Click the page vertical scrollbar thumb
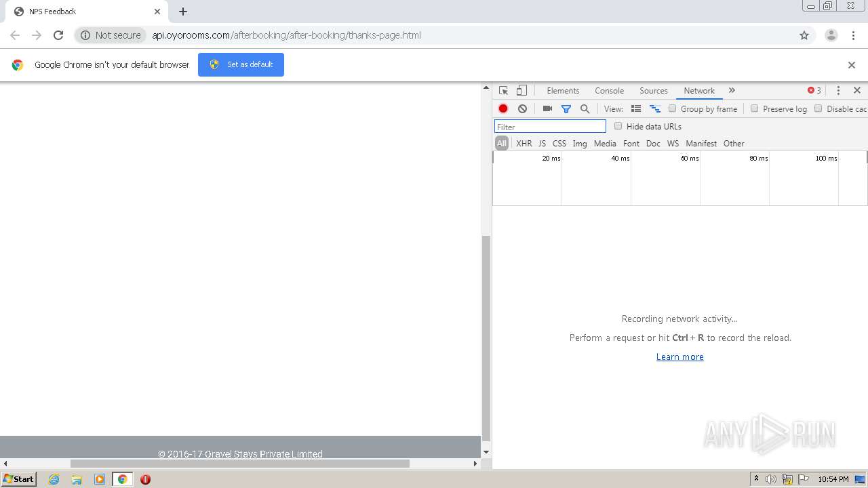 pos(486,338)
